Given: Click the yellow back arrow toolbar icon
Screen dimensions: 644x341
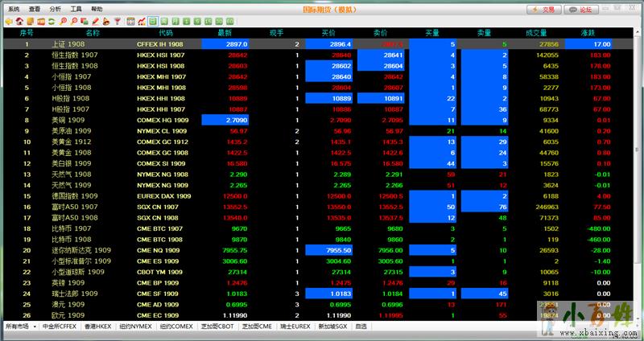Looking at the screenshot, I should click(8, 21).
